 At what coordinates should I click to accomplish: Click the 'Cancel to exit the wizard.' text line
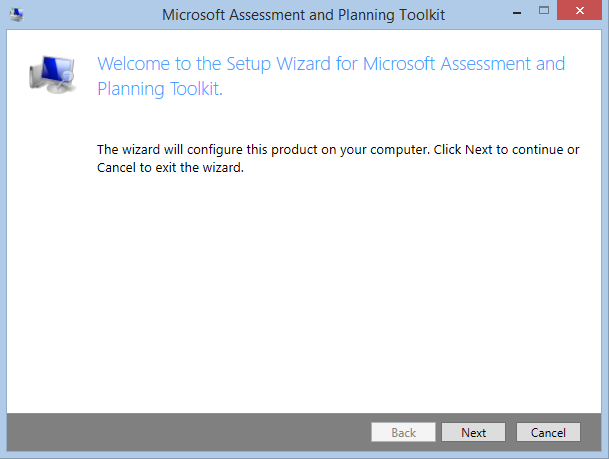tap(170, 168)
